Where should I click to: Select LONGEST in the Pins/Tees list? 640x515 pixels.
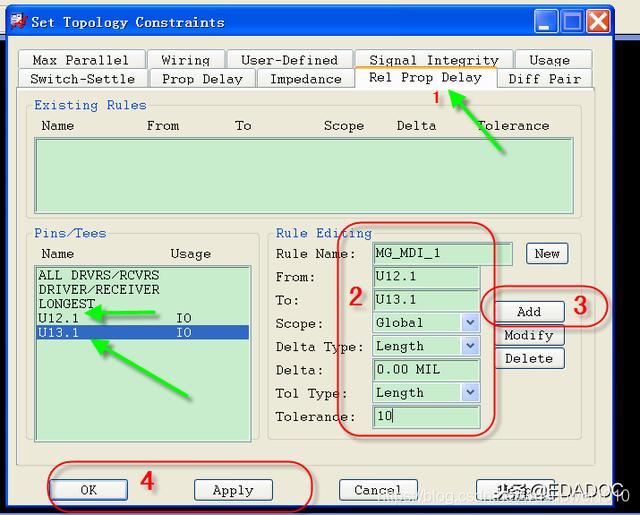pyautogui.click(x=143, y=304)
